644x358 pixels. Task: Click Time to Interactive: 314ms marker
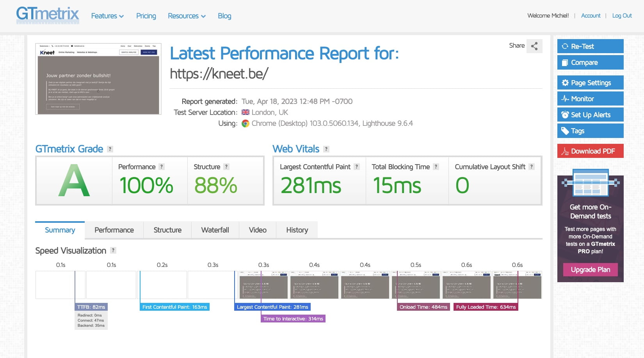click(x=293, y=319)
